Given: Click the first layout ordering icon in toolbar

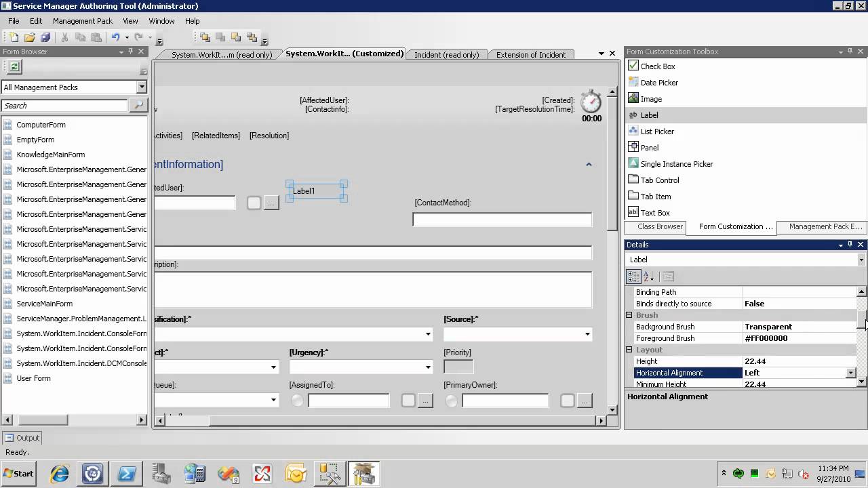Looking at the screenshot, I should [x=205, y=38].
